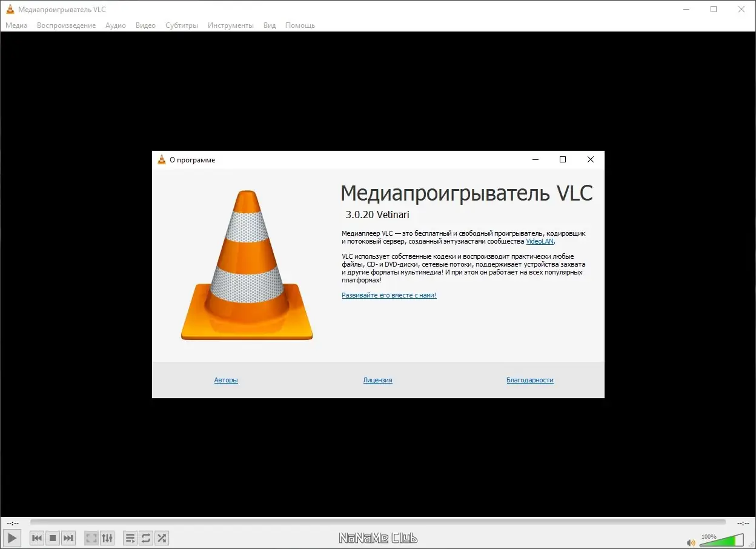Open the Видео menu

[145, 25]
